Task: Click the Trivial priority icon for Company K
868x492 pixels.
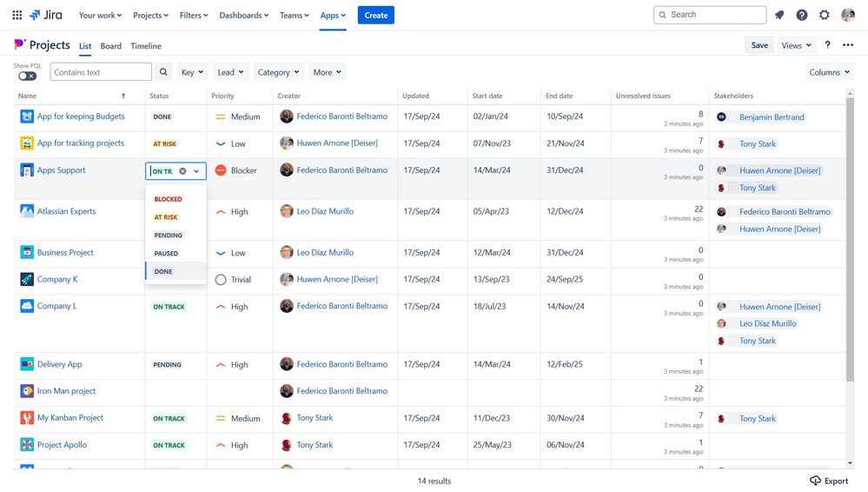Action: pos(221,280)
